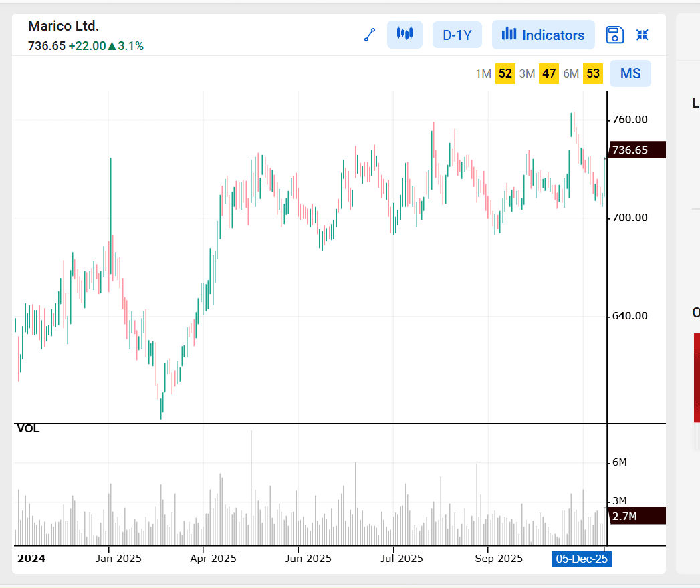This screenshot has width=700, height=588.
Task: Click the +22.00 price change value
Action: tap(87, 46)
